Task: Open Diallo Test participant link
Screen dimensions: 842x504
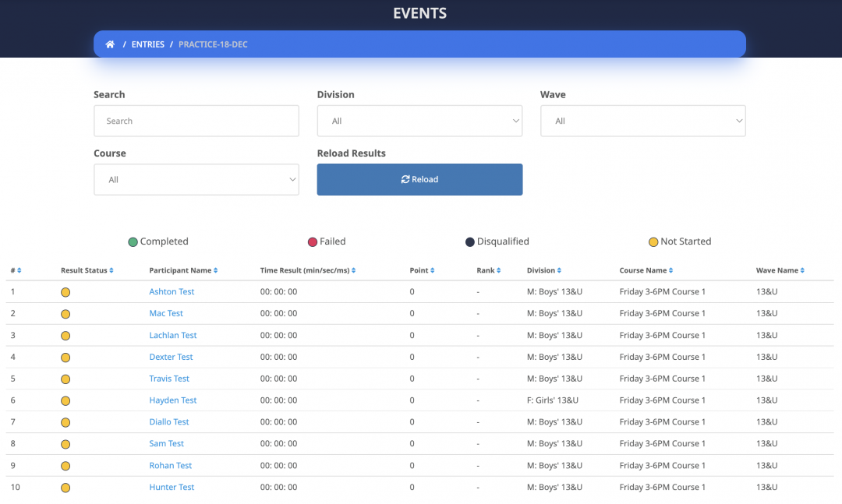Action: point(169,421)
